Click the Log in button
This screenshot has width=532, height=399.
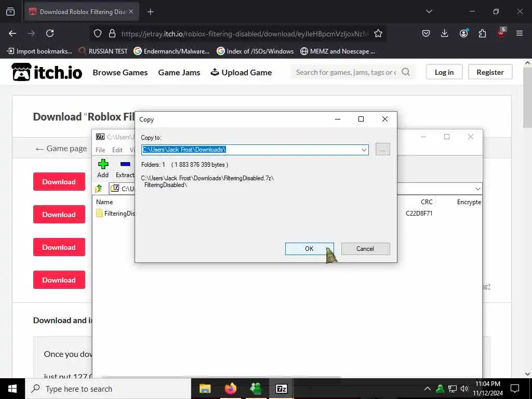tap(444, 72)
